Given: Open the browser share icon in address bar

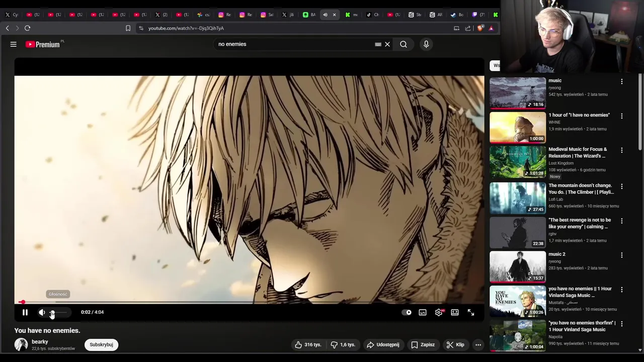Looking at the screenshot, I should point(468,28).
